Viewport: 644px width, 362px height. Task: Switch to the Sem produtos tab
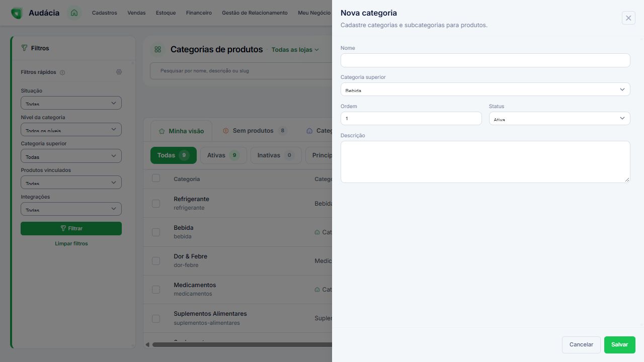255,131
